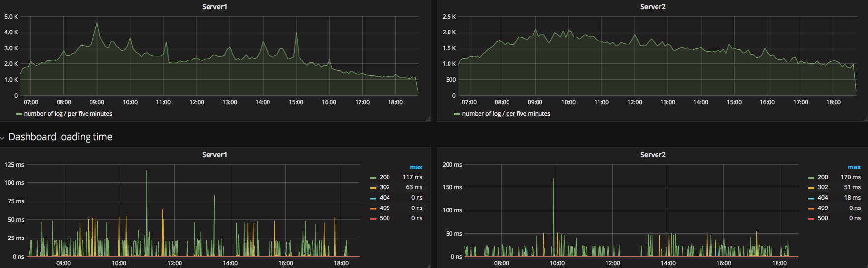This screenshot has height=268, width=868.
Task: Open the bottom Server2 loading time panel title
Action: [x=653, y=155]
